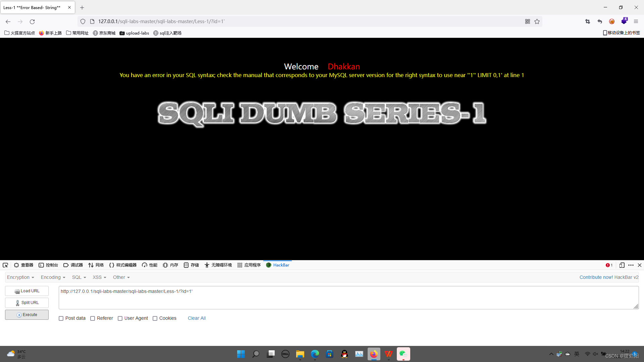Open the 应用程序 application tab
The image size is (644, 362).
point(249,265)
